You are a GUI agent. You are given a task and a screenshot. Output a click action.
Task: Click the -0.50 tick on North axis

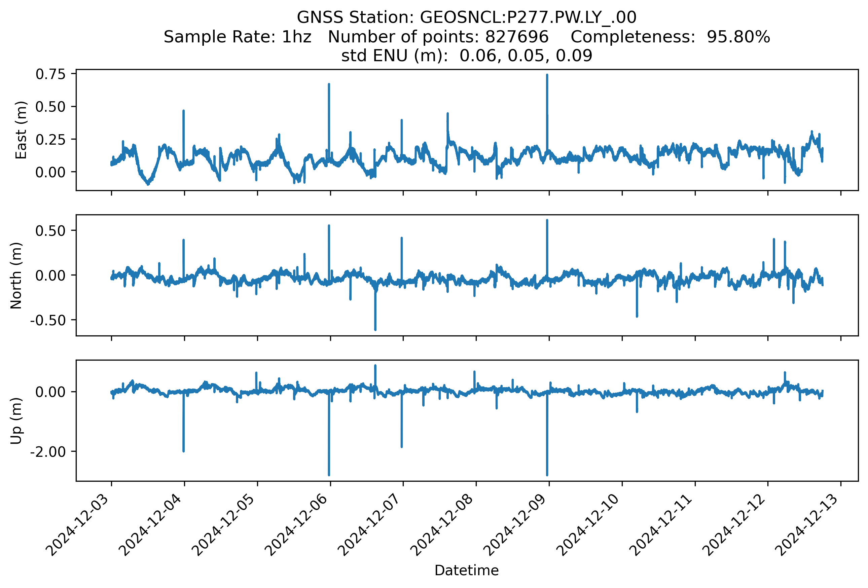[x=48, y=320]
